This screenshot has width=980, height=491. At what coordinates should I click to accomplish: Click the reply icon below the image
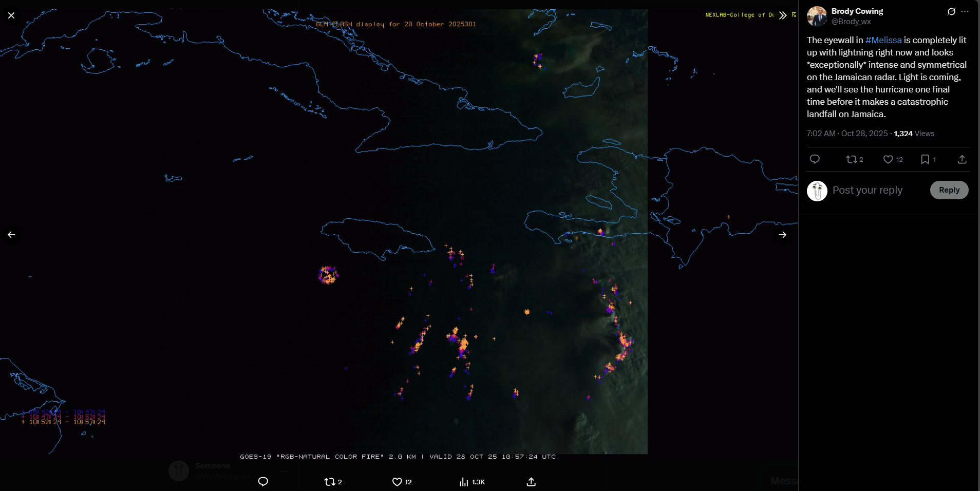263,482
